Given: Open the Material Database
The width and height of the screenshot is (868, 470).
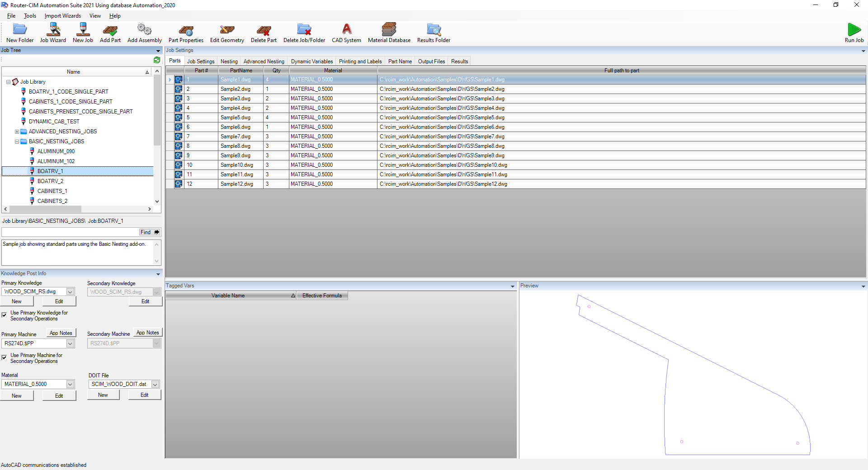Looking at the screenshot, I should [x=389, y=33].
